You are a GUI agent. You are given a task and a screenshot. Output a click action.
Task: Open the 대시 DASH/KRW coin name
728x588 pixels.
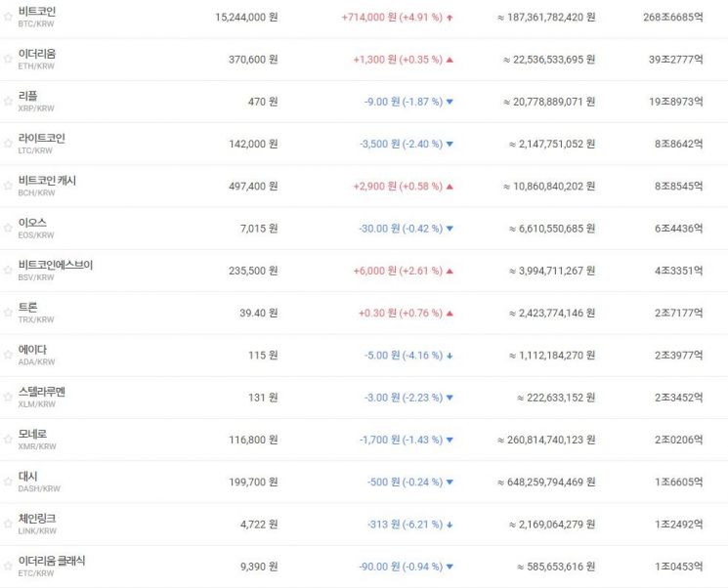pos(28,476)
